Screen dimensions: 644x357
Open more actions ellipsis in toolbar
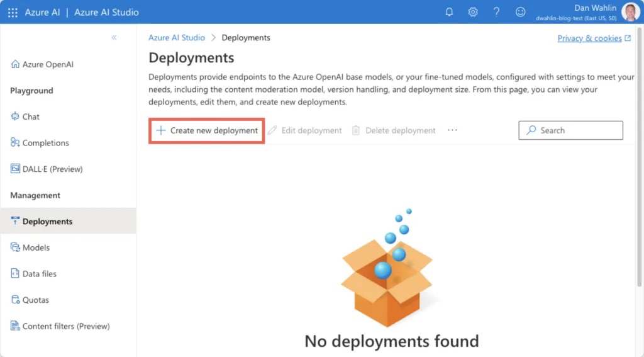click(452, 130)
